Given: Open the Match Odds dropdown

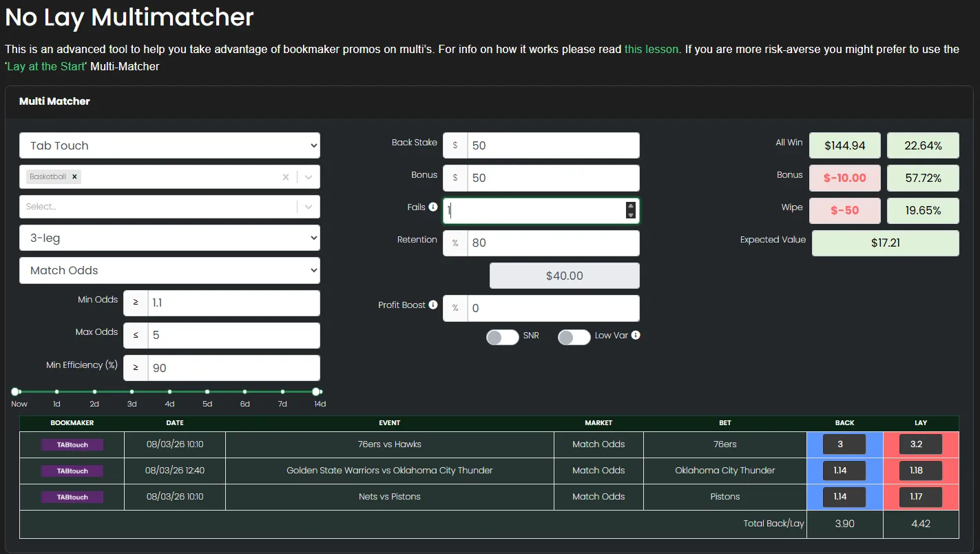Looking at the screenshot, I should (x=169, y=270).
